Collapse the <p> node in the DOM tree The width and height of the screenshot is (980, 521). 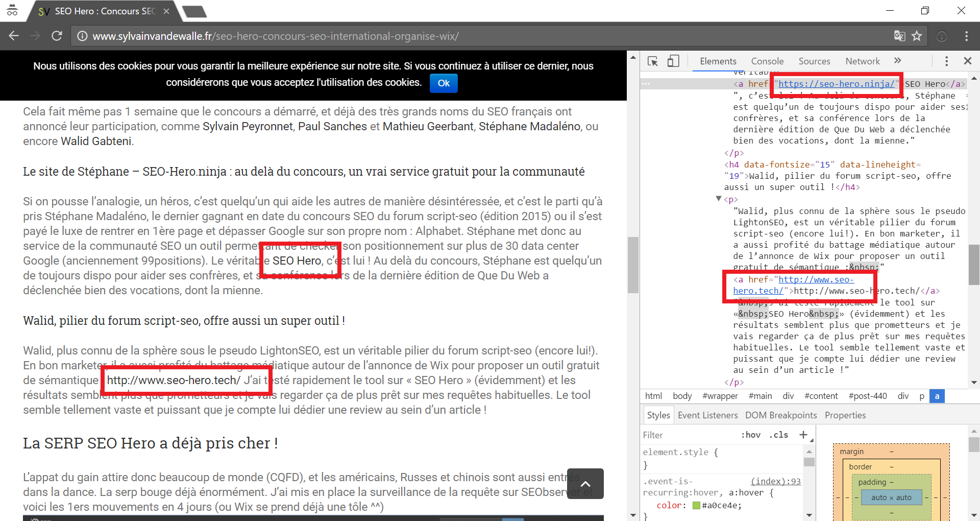[x=719, y=199]
